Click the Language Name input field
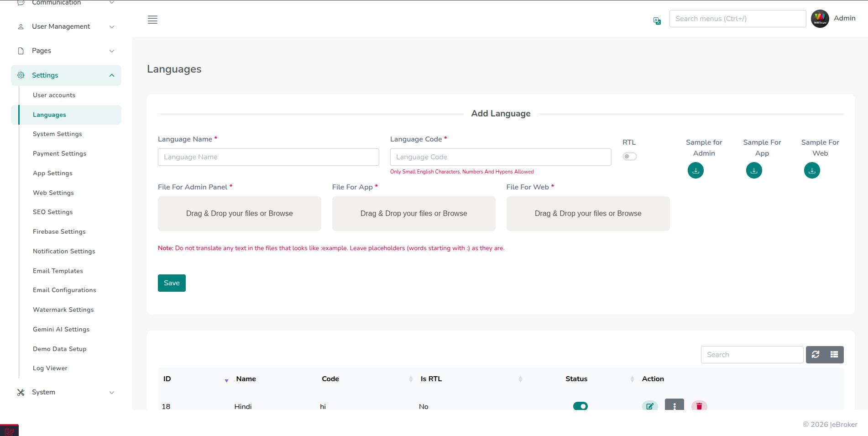This screenshot has height=436, width=868. click(x=268, y=157)
